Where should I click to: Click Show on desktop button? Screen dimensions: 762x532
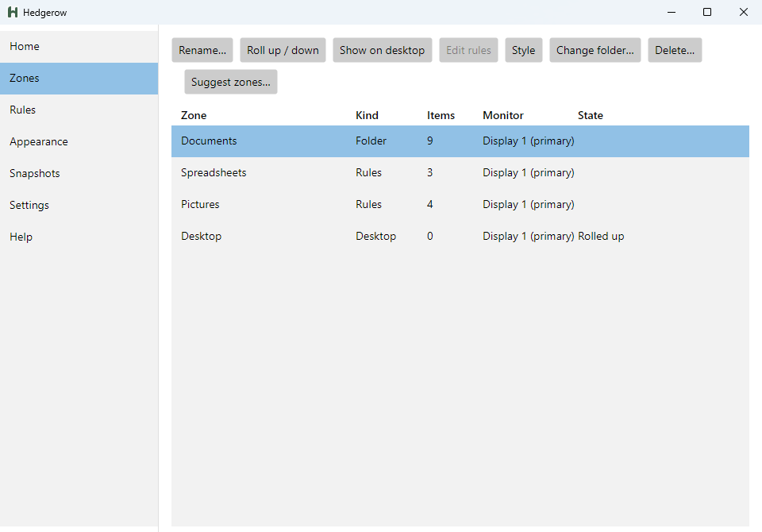click(x=382, y=50)
